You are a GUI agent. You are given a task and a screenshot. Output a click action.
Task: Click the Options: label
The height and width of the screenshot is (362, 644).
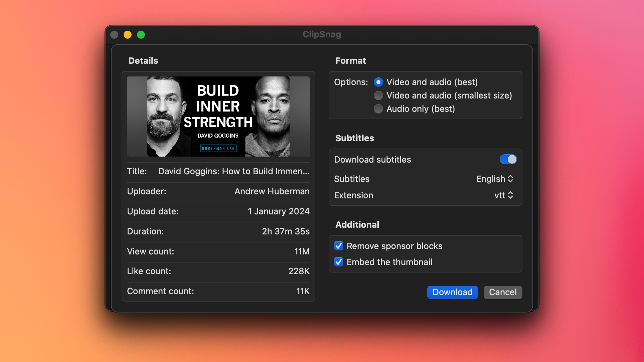[x=351, y=82]
